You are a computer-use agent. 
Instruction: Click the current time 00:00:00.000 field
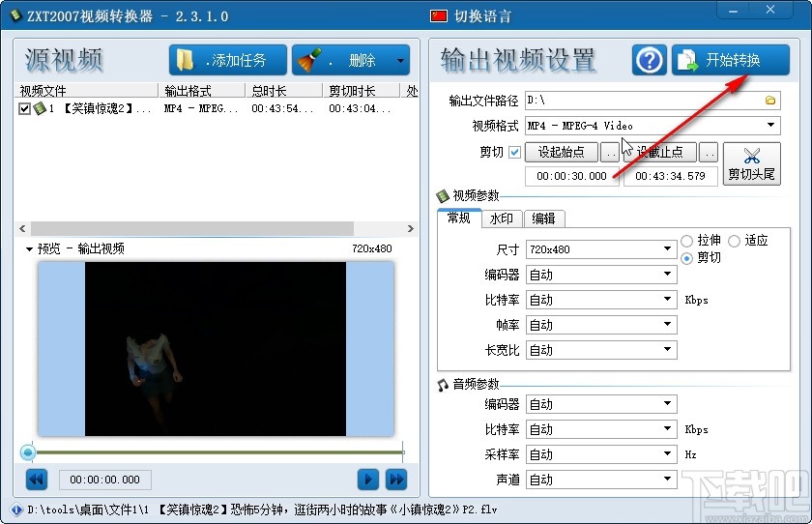tap(105, 480)
